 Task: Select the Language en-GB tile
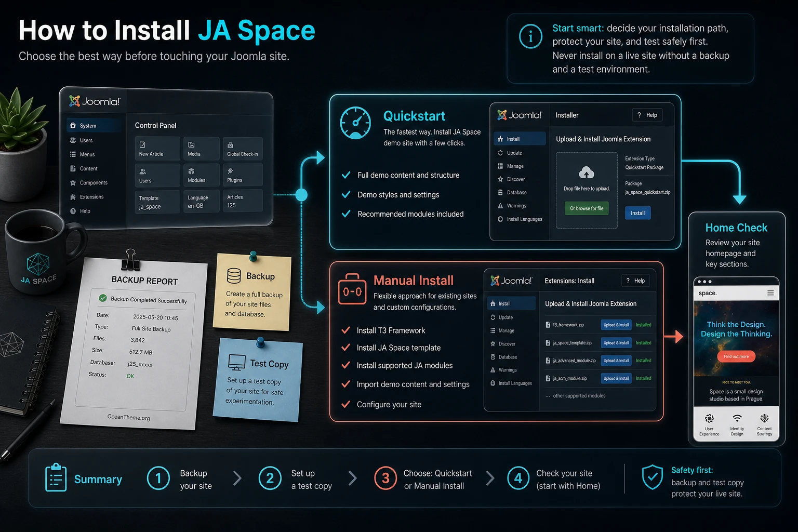click(202, 202)
